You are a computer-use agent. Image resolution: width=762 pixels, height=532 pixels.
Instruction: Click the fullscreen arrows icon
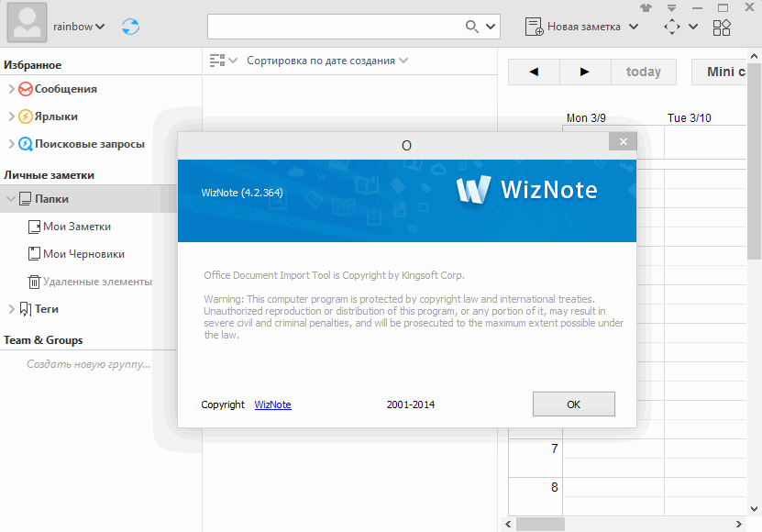[x=671, y=27]
